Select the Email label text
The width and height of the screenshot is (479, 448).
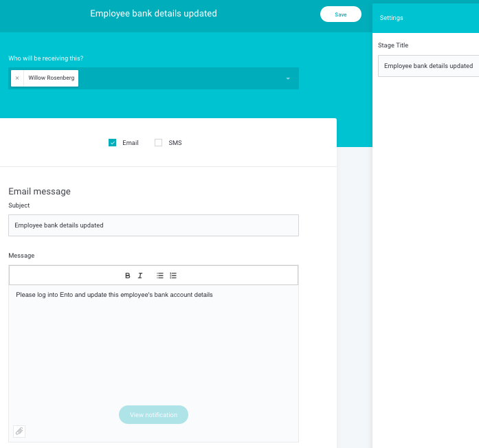pyautogui.click(x=131, y=143)
